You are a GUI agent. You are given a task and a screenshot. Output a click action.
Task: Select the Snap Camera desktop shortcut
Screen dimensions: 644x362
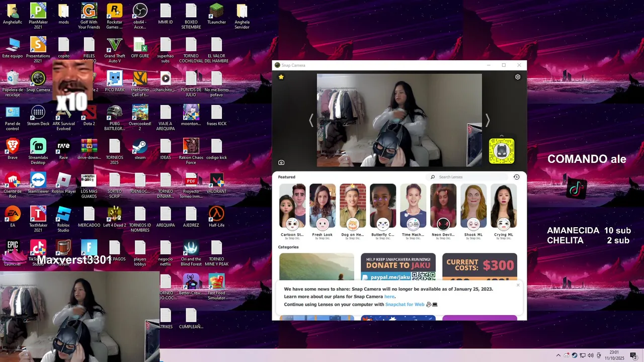click(38, 81)
